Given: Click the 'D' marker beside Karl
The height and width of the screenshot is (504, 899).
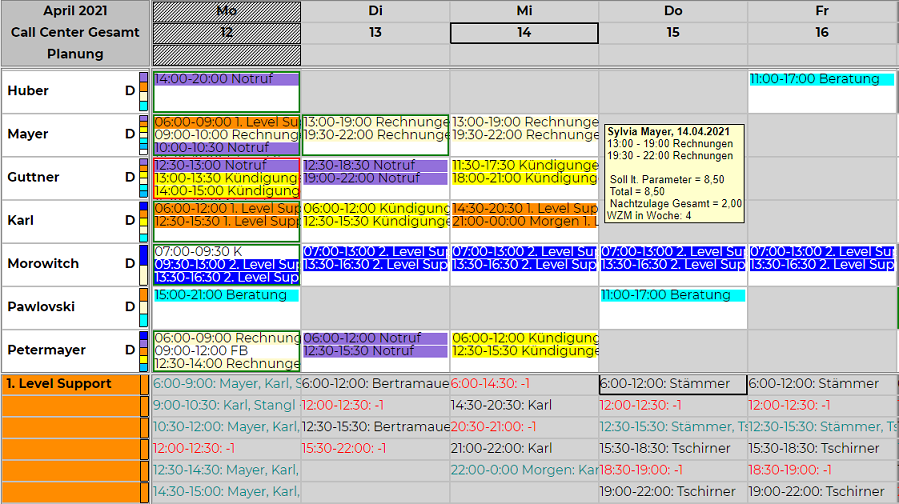Looking at the screenshot, I should [130, 221].
